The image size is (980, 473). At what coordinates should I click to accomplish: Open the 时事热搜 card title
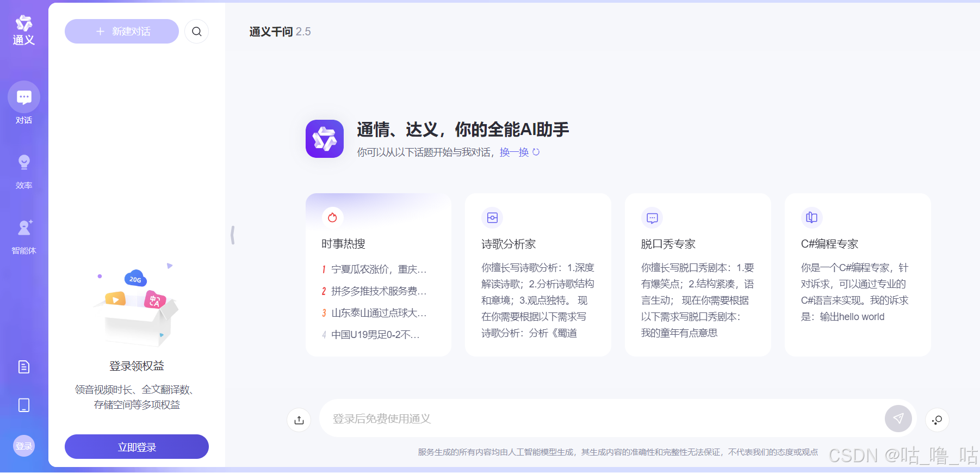click(x=343, y=244)
